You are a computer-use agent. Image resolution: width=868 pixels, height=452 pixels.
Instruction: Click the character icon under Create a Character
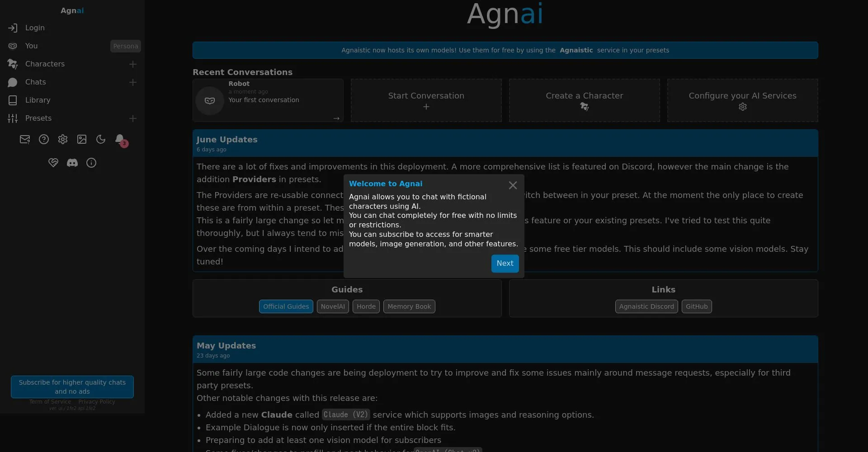pyautogui.click(x=585, y=107)
